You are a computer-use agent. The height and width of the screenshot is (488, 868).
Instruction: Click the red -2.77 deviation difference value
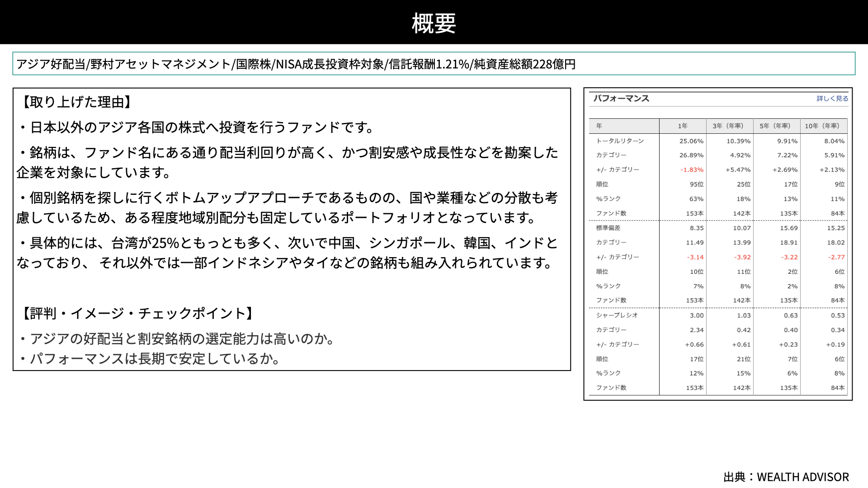click(x=836, y=257)
